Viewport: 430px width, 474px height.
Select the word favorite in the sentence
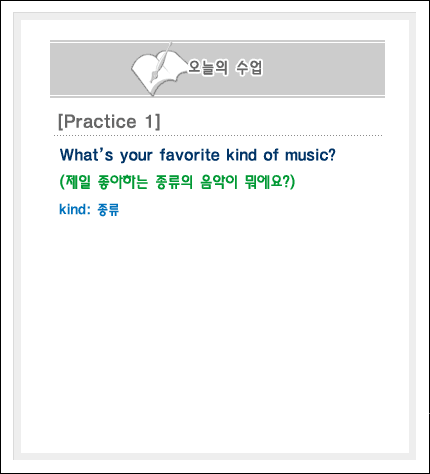(x=190, y=155)
